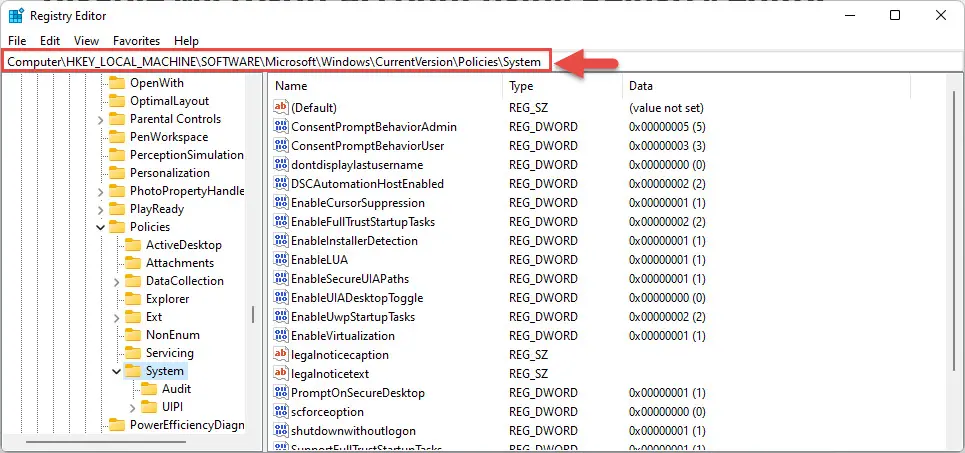
Task: Expand the Parental Controls node
Action: (100, 119)
